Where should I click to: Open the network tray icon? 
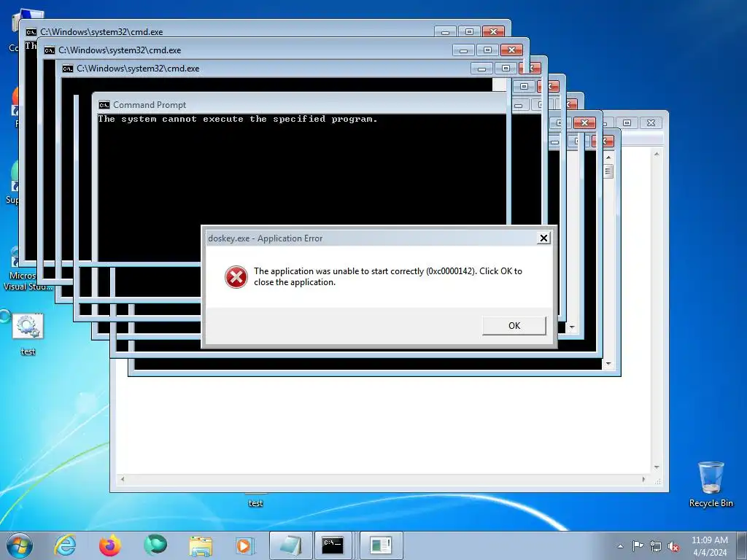click(656, 546)
